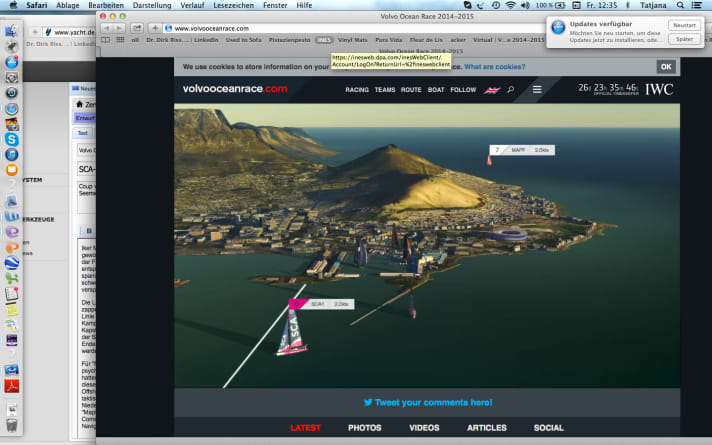
Task: Switch to the ARTICLES tab
Action: pyautogui.click(x=487, y=428)
